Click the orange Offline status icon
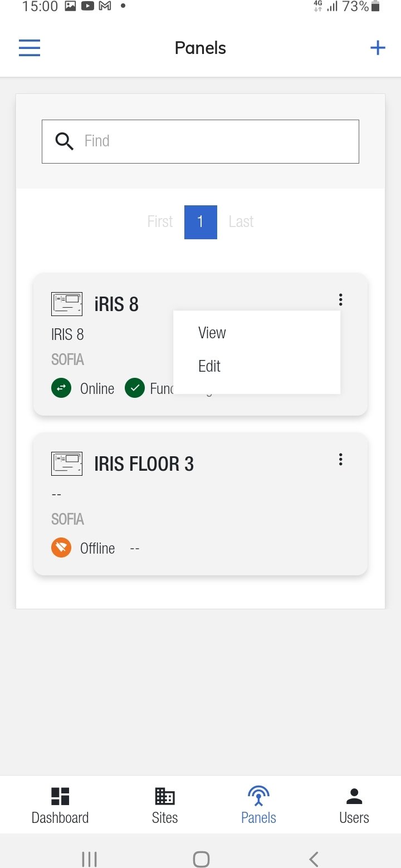 (x=61, y=548)
